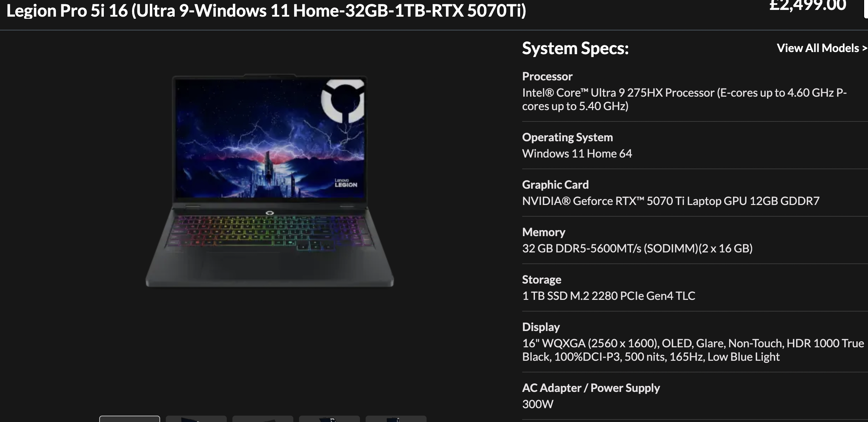868x422 pixels.
Task: Select the fifth gallery thumbnail
Action: pos(396,419)
